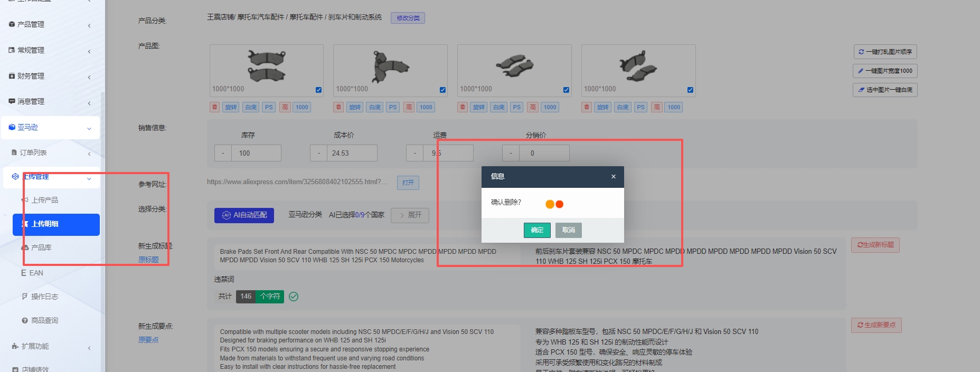Open 操作日志 in the sidebar
The width and height of the screenshot is (980, 372).
44,297
